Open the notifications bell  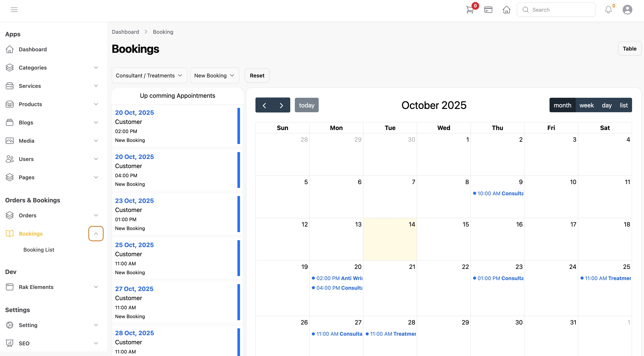coord(608,10)
